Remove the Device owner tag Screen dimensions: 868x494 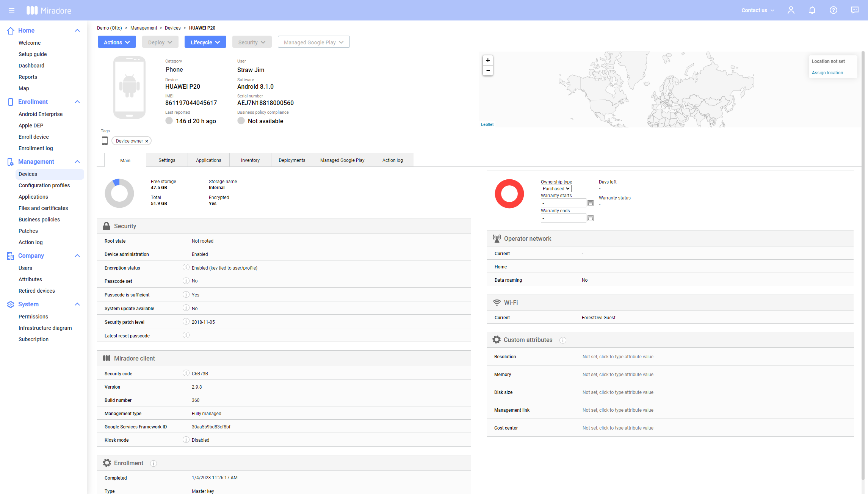(147, 141)
